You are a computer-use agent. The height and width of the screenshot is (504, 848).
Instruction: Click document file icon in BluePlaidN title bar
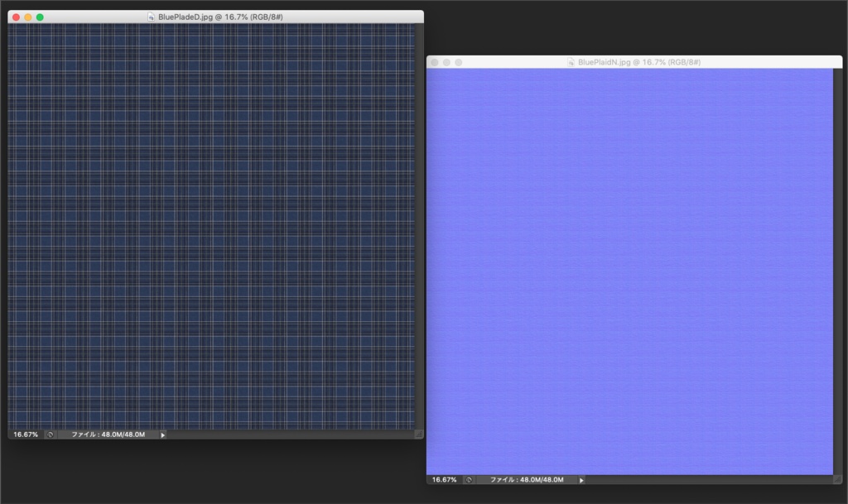(x=571, y=62)
